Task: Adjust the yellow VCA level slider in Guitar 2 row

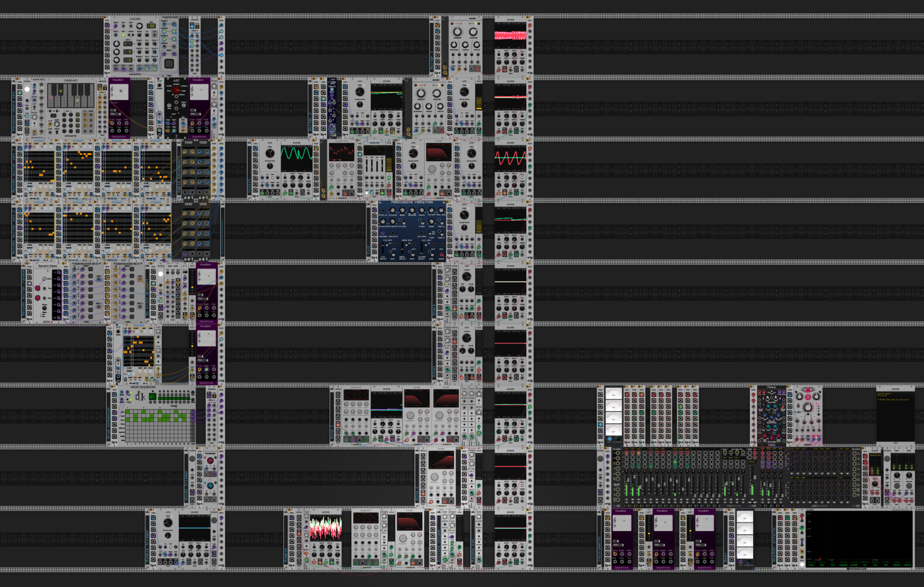Action: (479, 96)
